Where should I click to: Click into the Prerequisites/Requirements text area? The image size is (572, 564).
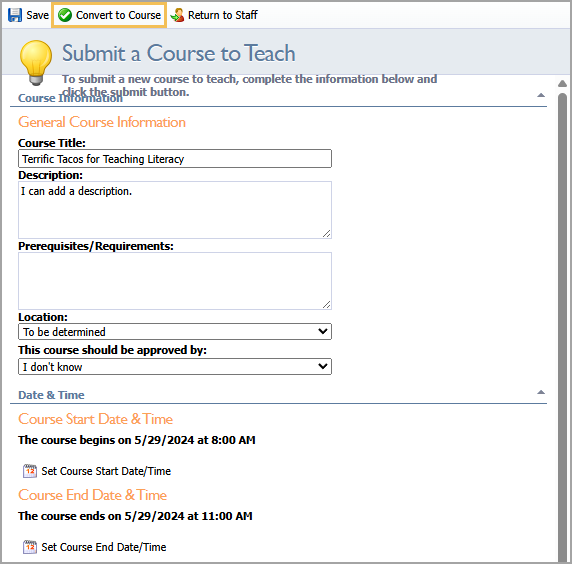pos(175,281)
